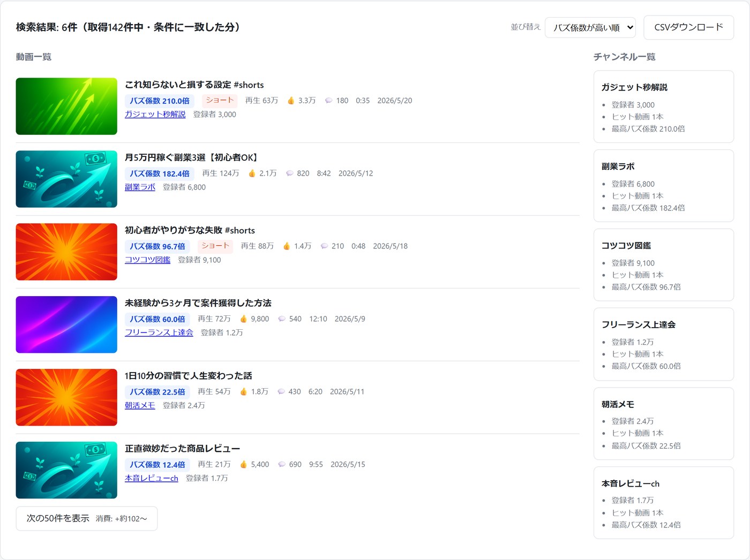Select 本音レビューch card in channel list
The height and width of the screenshot is (560, 750).
[664, 503]
